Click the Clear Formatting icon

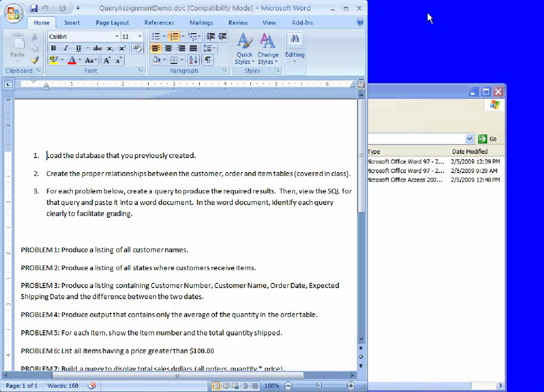coord(137,49)
